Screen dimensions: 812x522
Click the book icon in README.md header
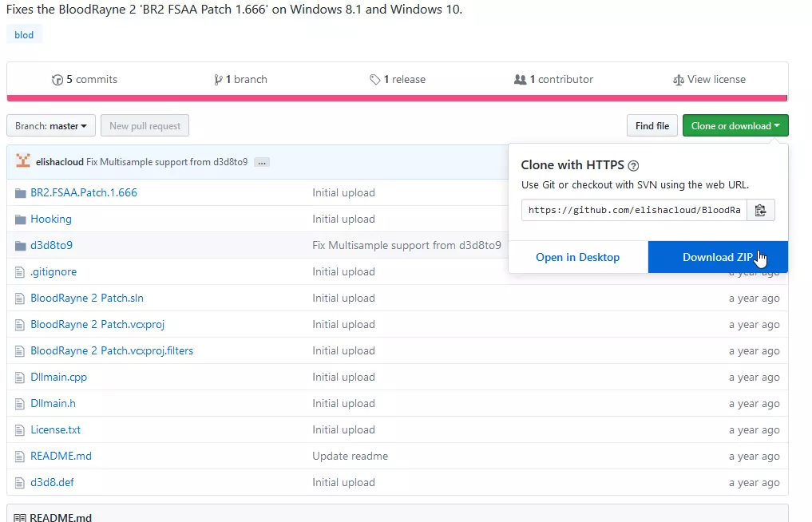20,517
